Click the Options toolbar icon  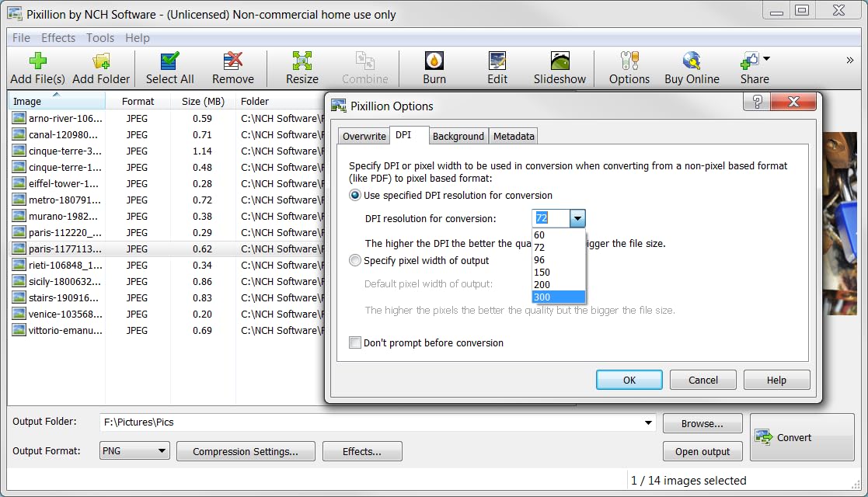[x=629, y=61]
